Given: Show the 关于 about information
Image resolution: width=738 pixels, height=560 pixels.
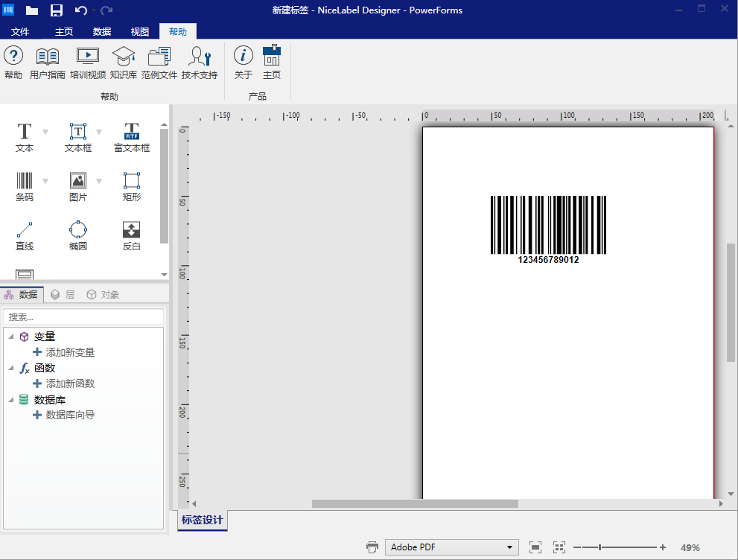Looking at the screenshot, I should click(x=244, y=63).
